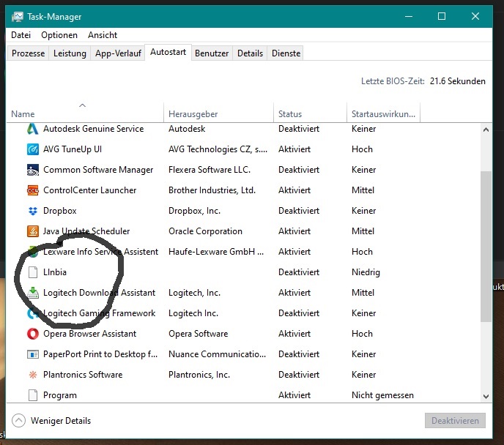Click the vertical scrollbar thumb

486,247
